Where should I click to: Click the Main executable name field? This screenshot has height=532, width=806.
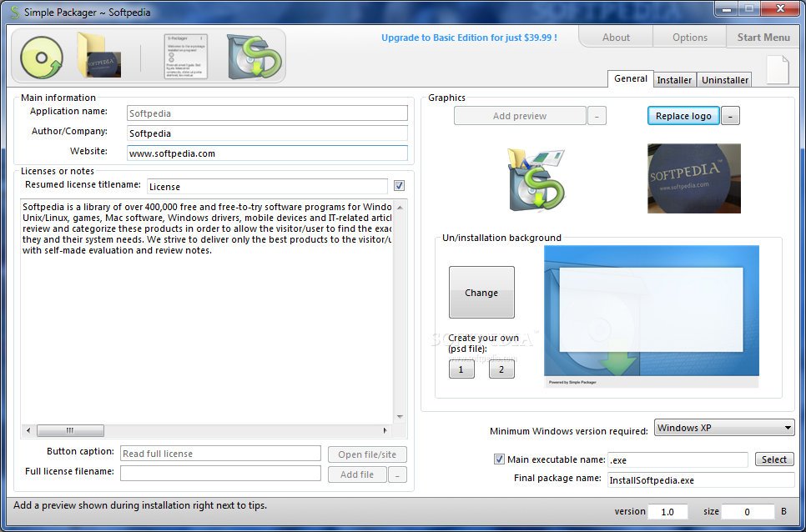pyautogui.click(x=678, y=460)
